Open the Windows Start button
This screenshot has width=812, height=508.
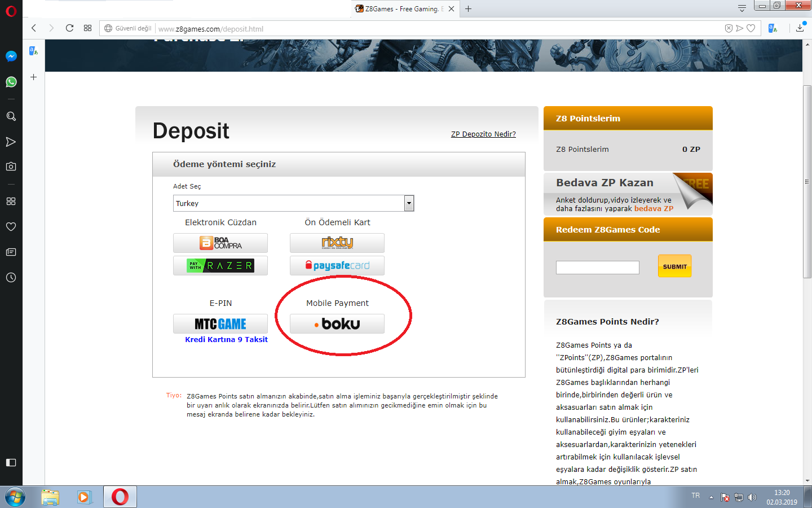coord(15,497)
